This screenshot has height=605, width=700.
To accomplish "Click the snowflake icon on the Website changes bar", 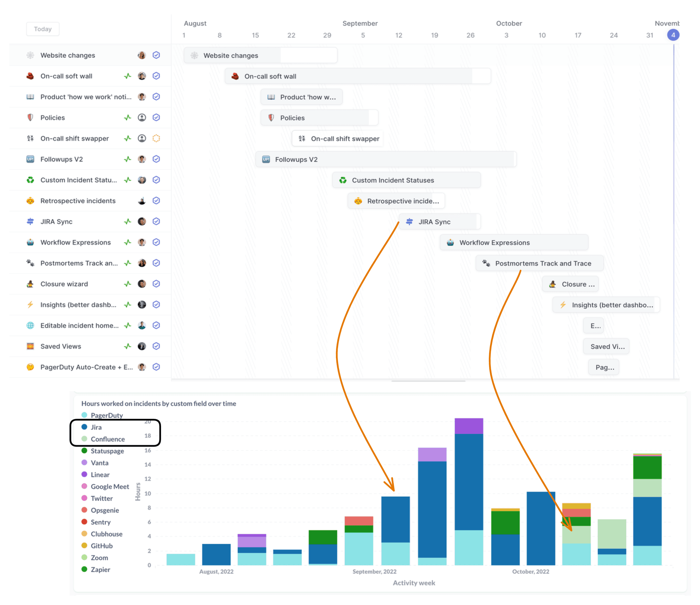I will point(194,55).
